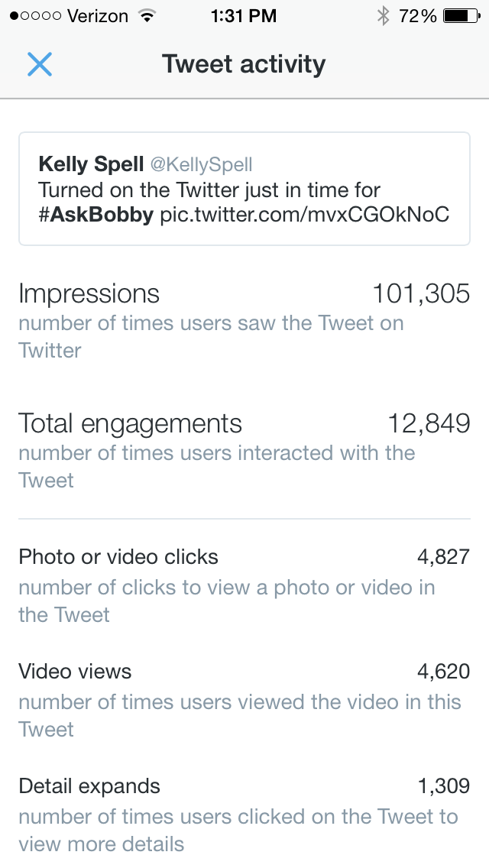Tap the 4,620 video views value
Image resolution: width=489 pixels, height=868 pixels.
443,672
